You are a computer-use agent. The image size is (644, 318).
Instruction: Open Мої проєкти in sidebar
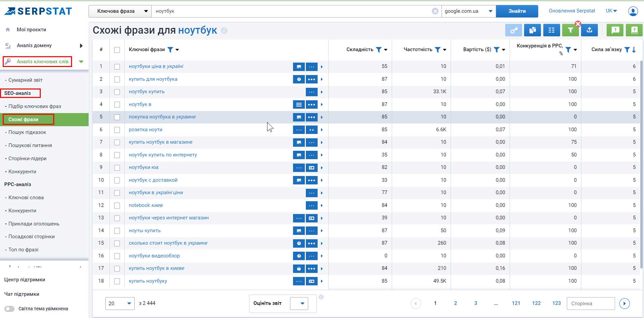31,30
